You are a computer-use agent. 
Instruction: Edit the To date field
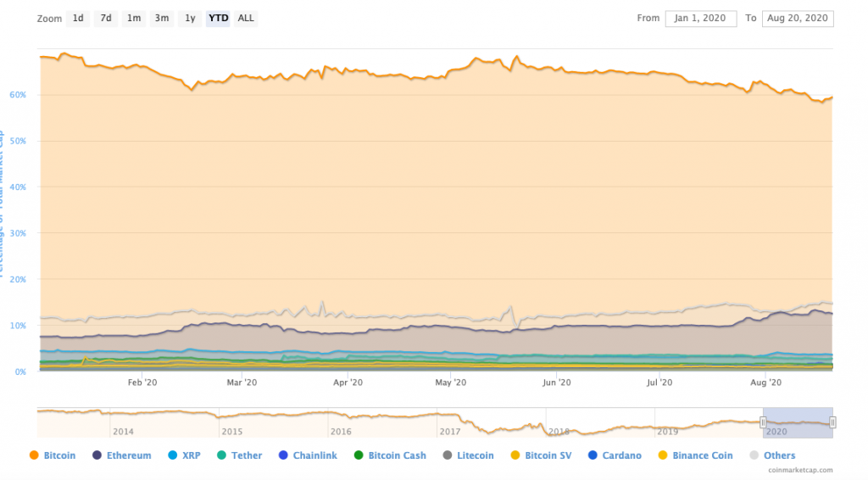click(x=798, y=19)
